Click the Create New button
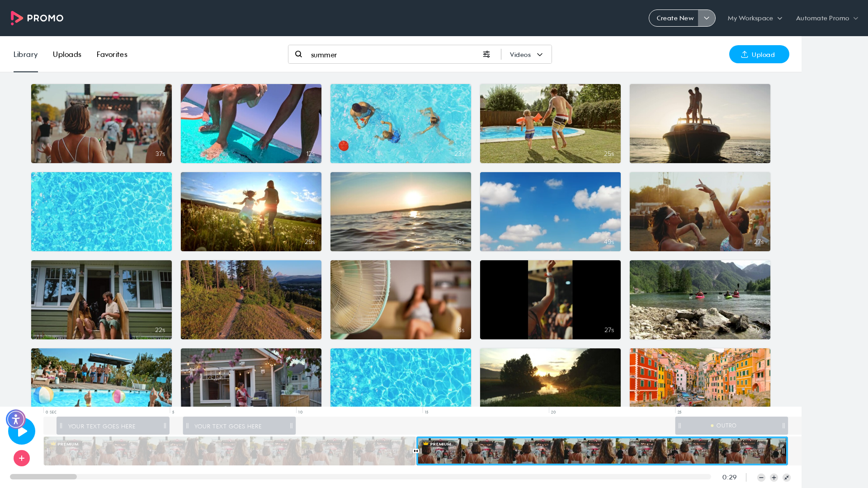This screenshot has width=868, height=488. 674,18
